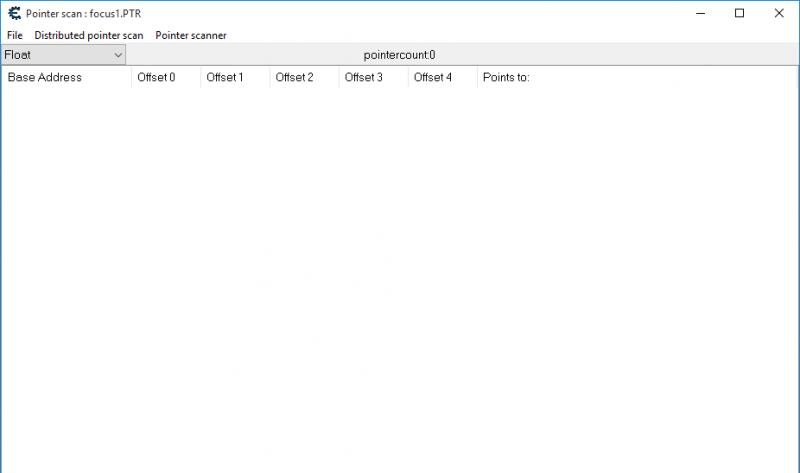
Task: Maximize the Pointer scan window
Action: 739,14
